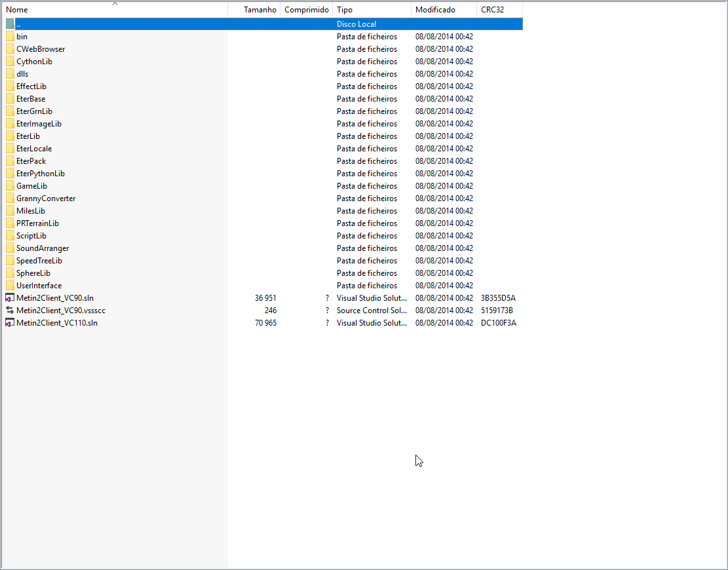Screen dimensions: 728x570
Task: Select the CythonLib folder name
Action: point(34,62)
